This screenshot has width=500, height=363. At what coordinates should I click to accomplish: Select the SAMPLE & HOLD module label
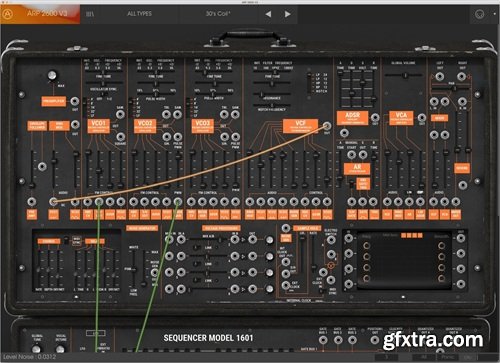(x=307, y=228)
